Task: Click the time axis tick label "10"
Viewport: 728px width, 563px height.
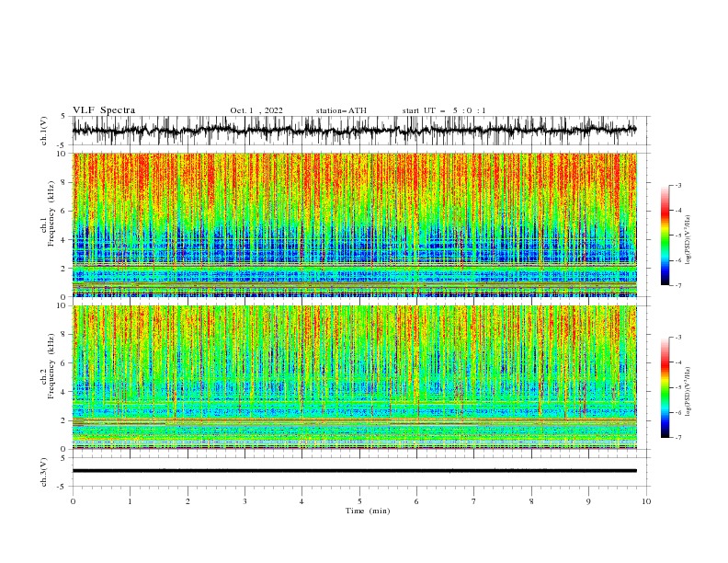Action: click(646, 501)
